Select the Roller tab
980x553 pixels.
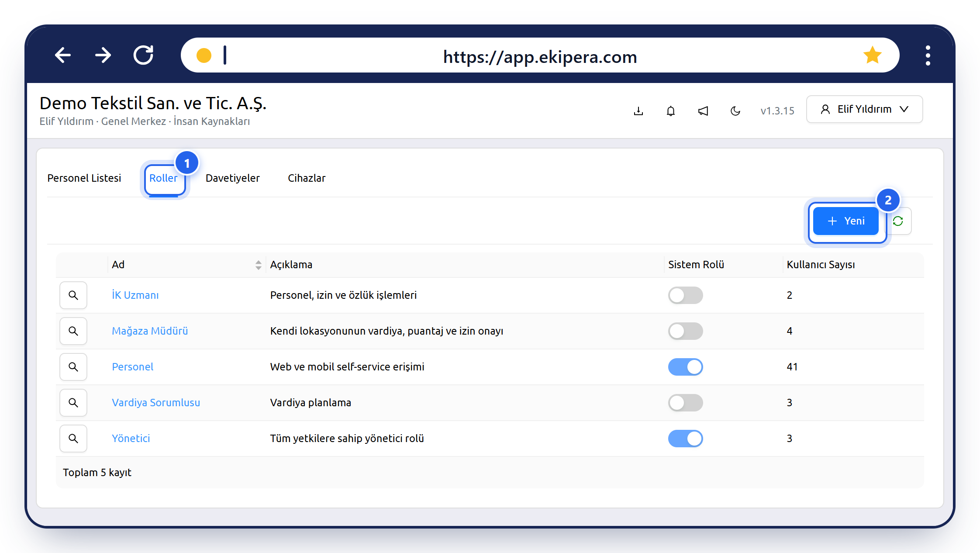click(163, 178)
